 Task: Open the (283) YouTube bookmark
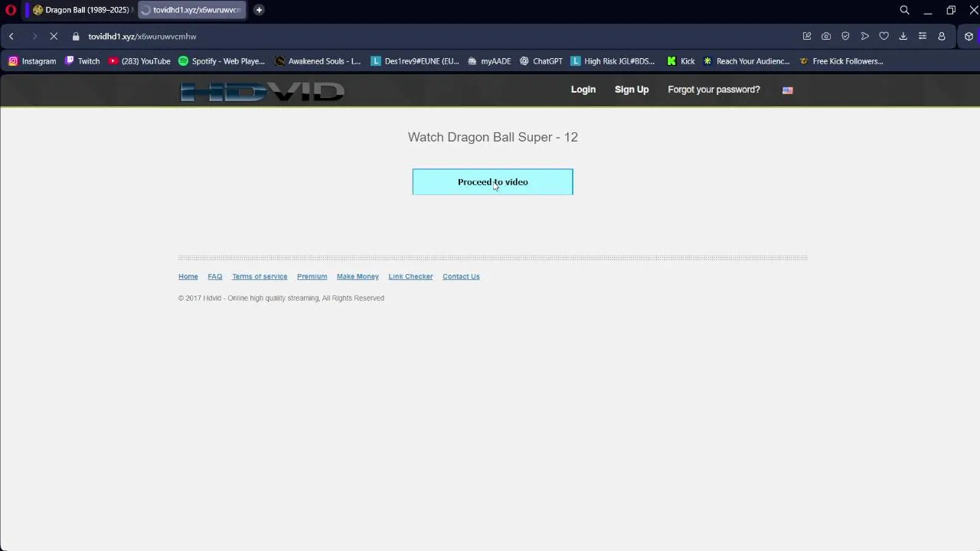tap(139, 61)
